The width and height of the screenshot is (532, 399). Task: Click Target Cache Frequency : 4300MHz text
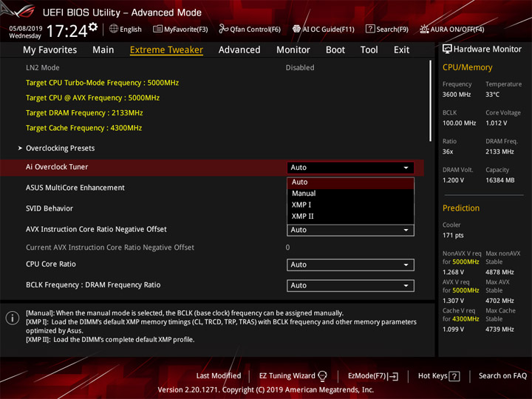tap(83, 128)
